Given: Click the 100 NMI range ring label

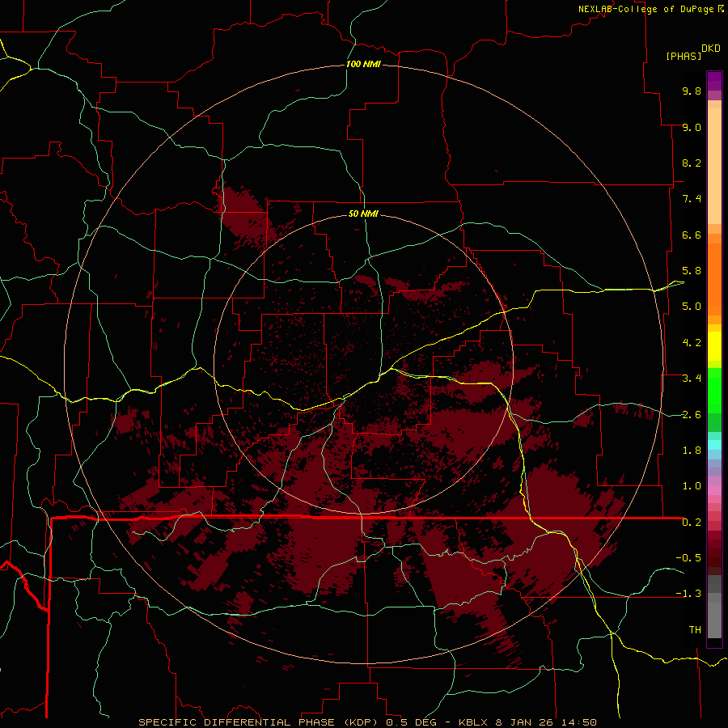Looking at the screenshot, I should point(363,64).
